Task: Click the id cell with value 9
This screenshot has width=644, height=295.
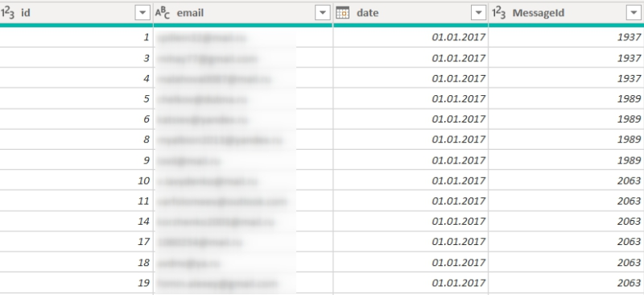Action: 76,160
